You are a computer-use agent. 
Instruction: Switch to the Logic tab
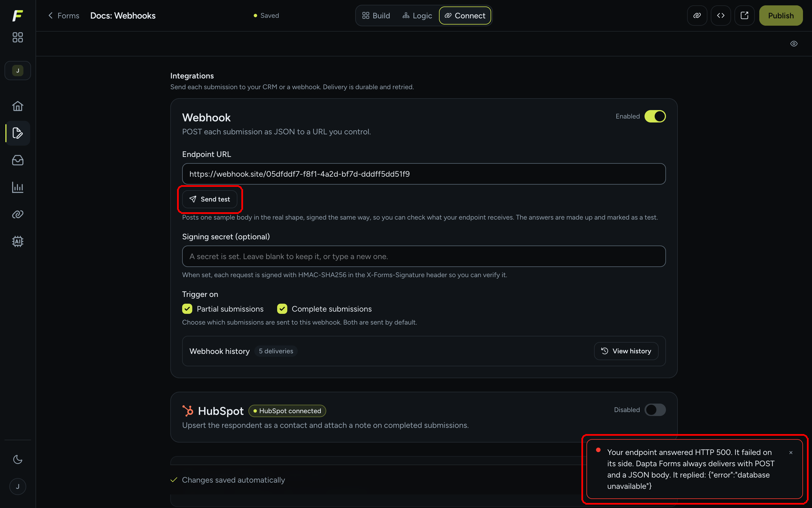[x=417, y=16]
